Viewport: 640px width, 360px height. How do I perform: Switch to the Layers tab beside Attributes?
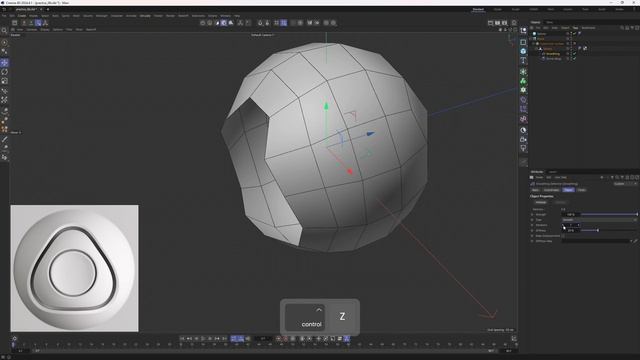click(x=553, y=172)
